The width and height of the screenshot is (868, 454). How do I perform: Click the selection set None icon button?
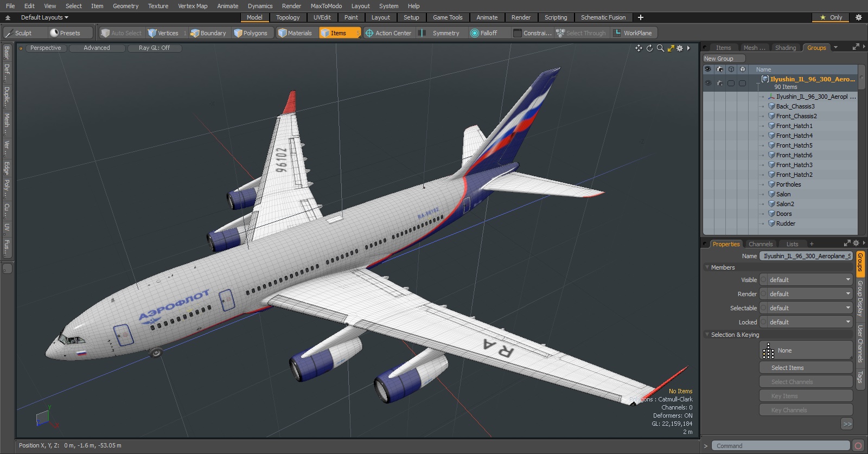(x=806, y=350)
